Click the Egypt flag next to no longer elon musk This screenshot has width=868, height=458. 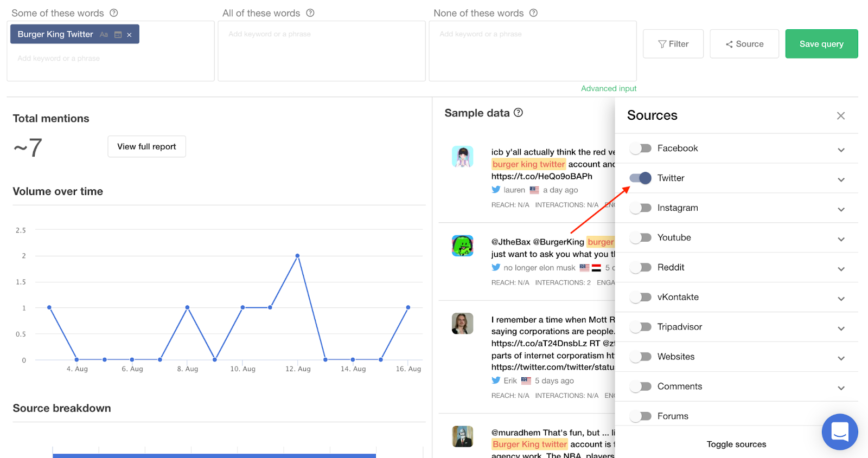(x=596, y=268)
